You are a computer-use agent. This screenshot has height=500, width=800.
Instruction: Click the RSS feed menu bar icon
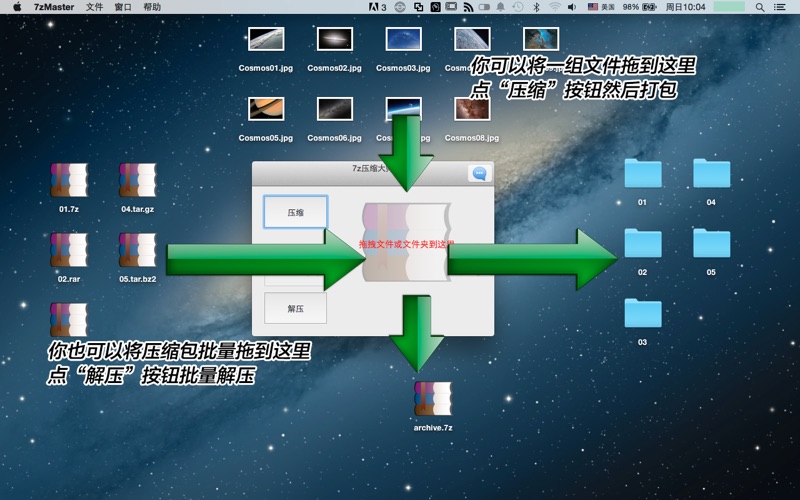point(468,7)
